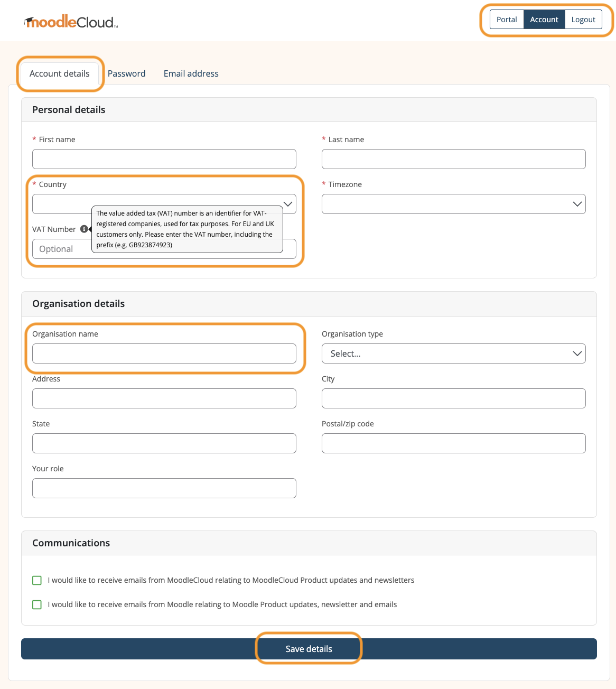Viewport: 616px width, 689px height.
Task: Click the Organisation name field
Action: coord(164,353)
